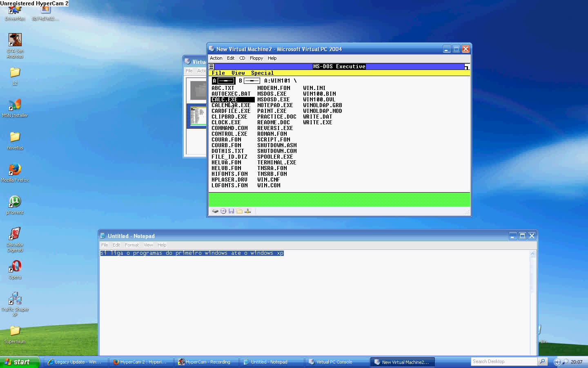Image resolution: width=588 pixels, height=368 pixels.
Task: Select drive B icon in MS-DOS Executive
Action: (x=249, y=81)
